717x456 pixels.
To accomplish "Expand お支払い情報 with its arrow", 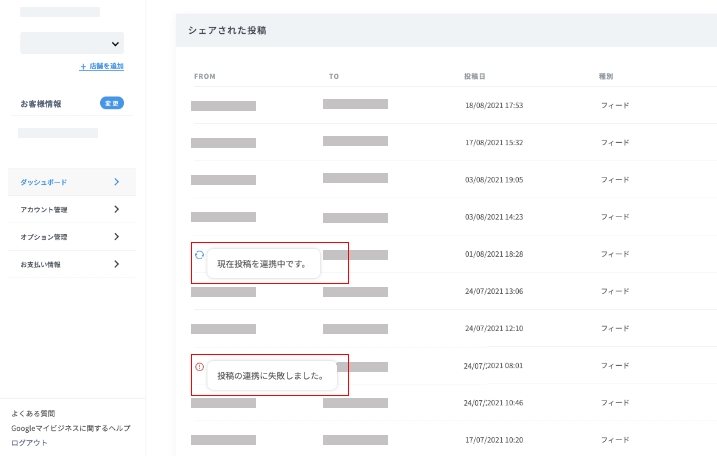I will (117, 264).
